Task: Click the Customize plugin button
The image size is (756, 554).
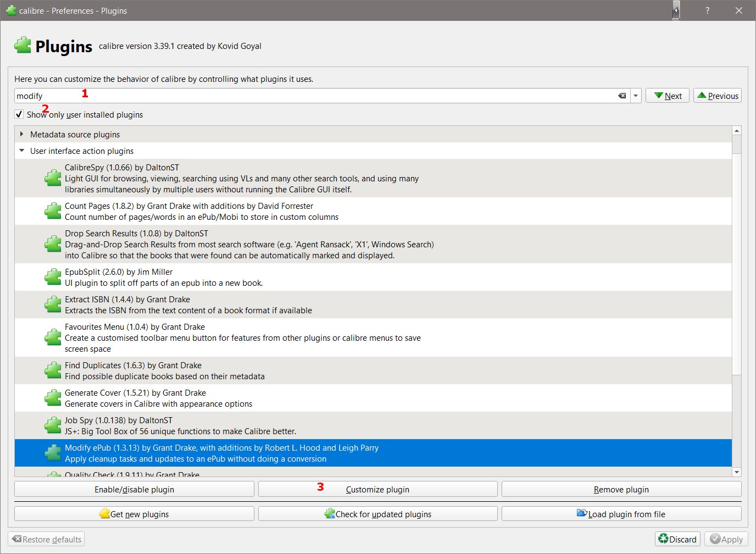Action: pos(377,489)
